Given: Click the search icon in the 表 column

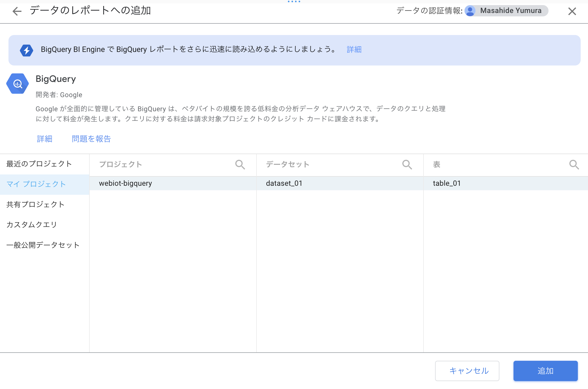Looking at the screenshot, I should (574, 164).
